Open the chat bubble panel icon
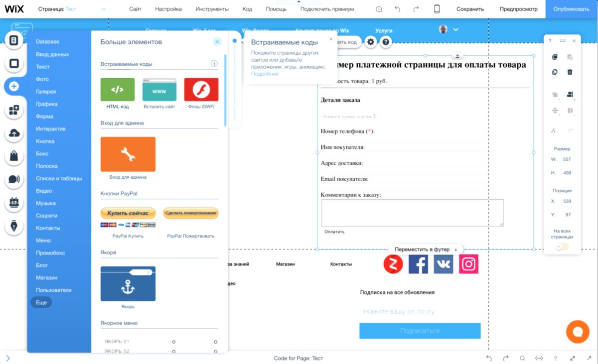Image resolution: width=598 pixels, height=364 pixels. 15,178
